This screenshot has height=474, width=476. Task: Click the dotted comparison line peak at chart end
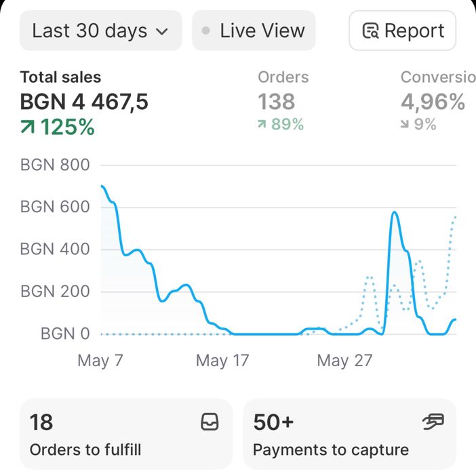tap(454, 217)
